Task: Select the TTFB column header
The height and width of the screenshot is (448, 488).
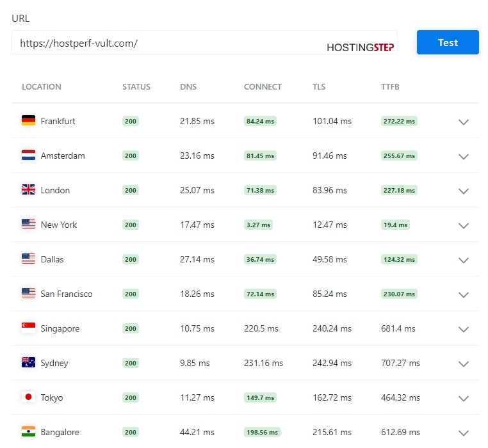Action: [x=390, y=87]
